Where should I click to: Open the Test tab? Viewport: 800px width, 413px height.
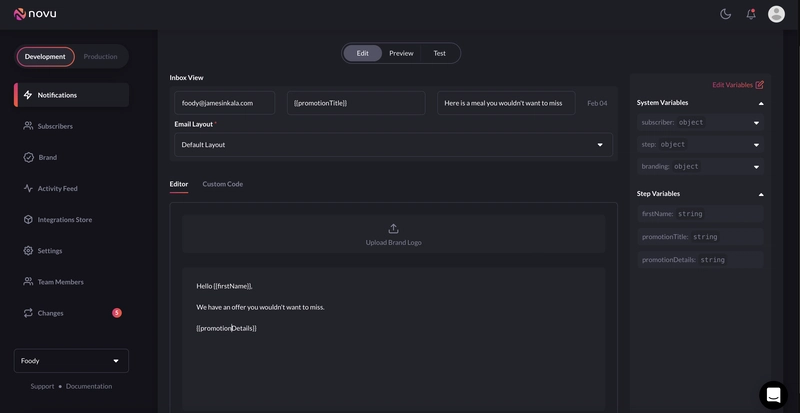coord(439,53)
